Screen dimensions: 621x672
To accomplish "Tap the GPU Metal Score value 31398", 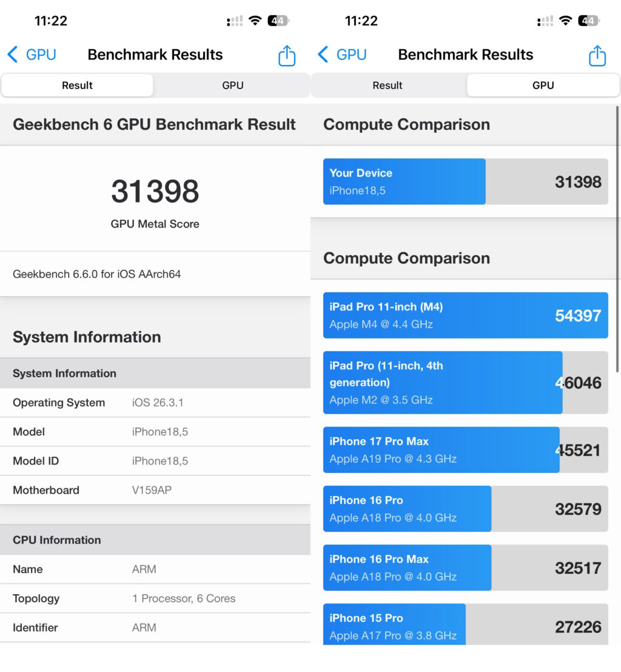I will coord(155,192).
